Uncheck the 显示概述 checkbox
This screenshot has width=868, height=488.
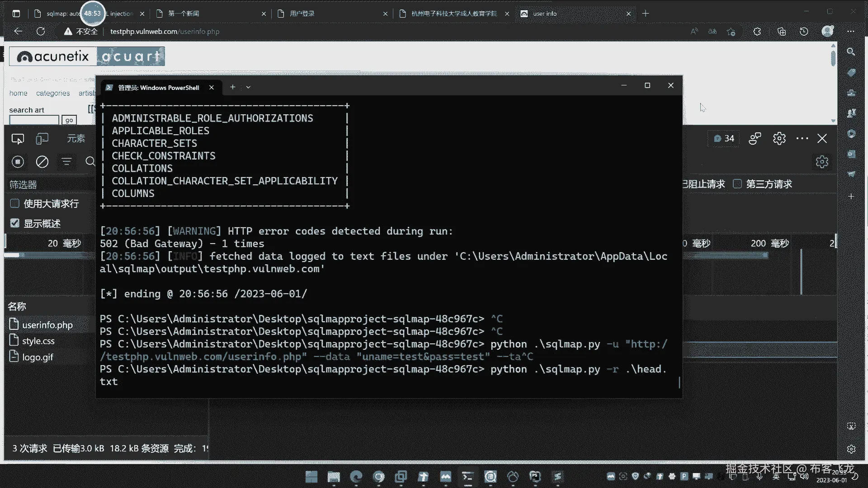(x=15, y=223)
